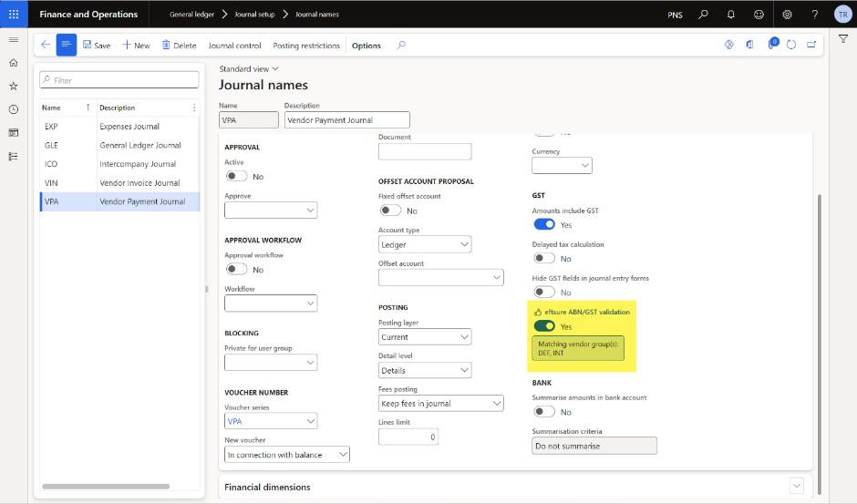The width and height of the screenshot is (857, 504).
Task: Open Workspaces icon in sidebar
Action: (14, 133)
